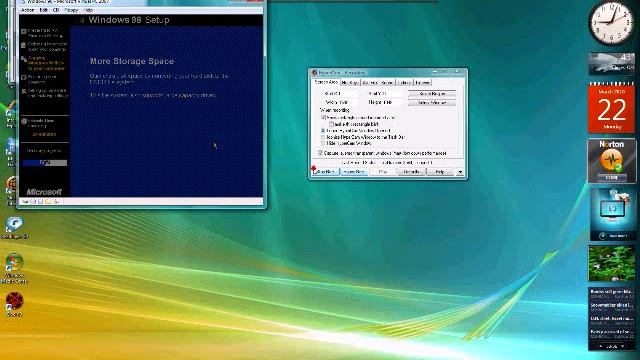Expand the arrow beside HyperCam Help

pyautogui.click(x=460, y=172)
